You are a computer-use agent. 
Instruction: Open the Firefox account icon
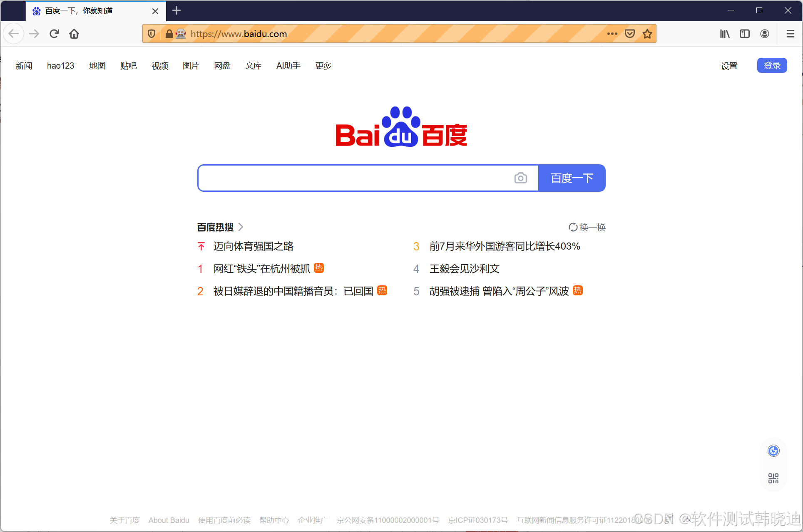pyautogui.click(x=765, y=34)
